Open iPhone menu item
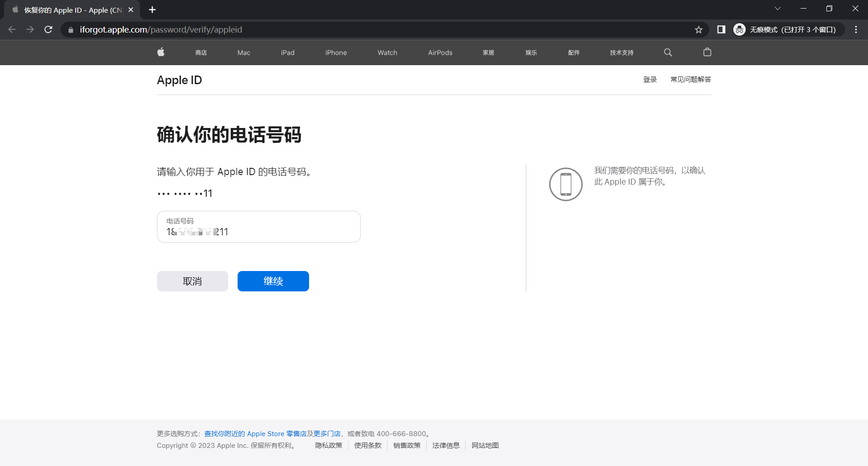Viewport: 868px width, 466px height. tap(336, 52)
